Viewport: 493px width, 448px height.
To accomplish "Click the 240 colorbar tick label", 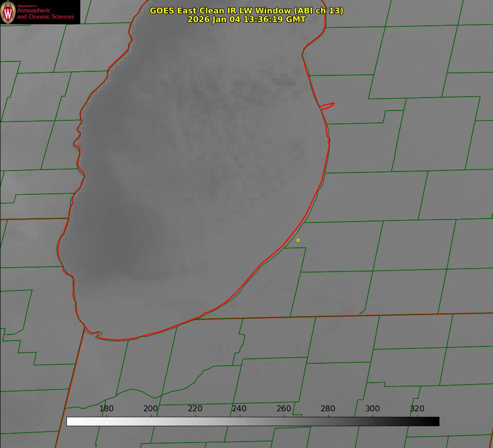I will pos(239,409).
